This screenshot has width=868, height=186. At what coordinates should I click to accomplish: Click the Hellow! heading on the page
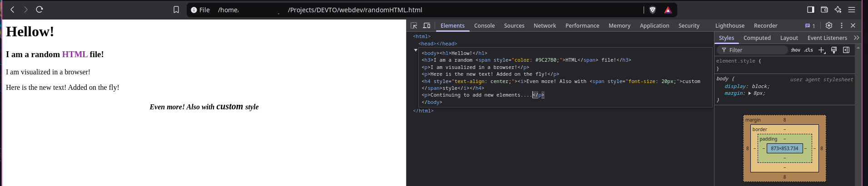[x=30, y=32]
